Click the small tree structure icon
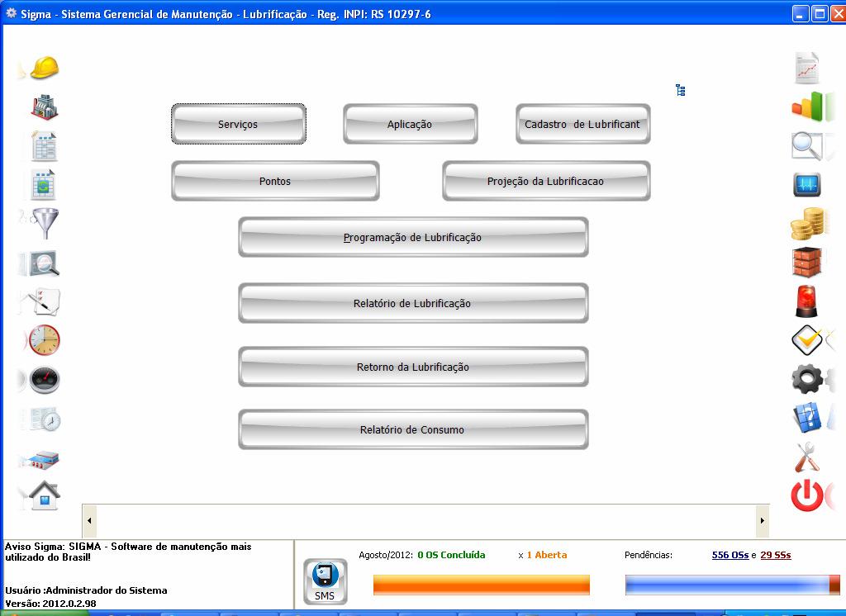The width and height of the screenshot is (846, 616). [x=681, y=90]
